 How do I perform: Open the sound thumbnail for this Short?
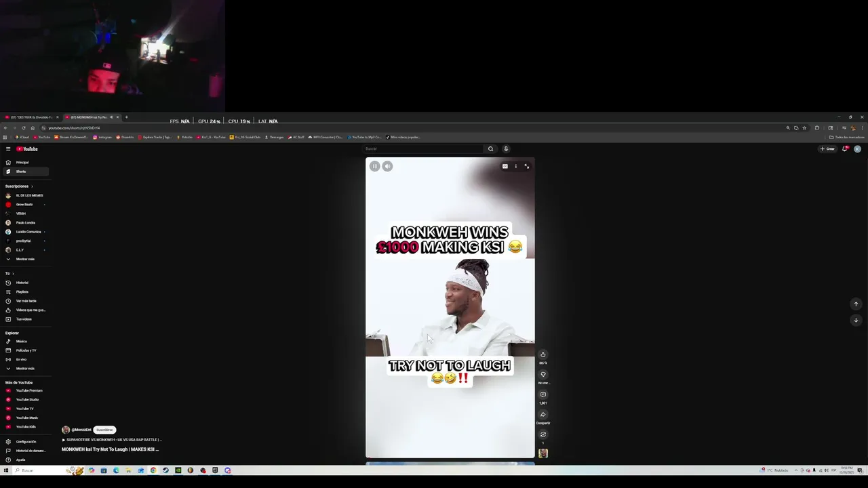(x=542, y=453)
